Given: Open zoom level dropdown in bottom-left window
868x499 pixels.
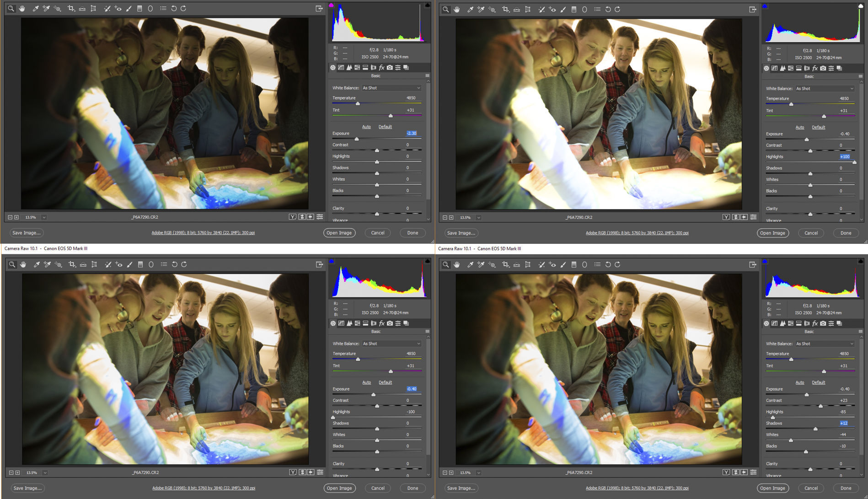Looking at the screenshot, I should pyautogui.click(x=45, y=472).
